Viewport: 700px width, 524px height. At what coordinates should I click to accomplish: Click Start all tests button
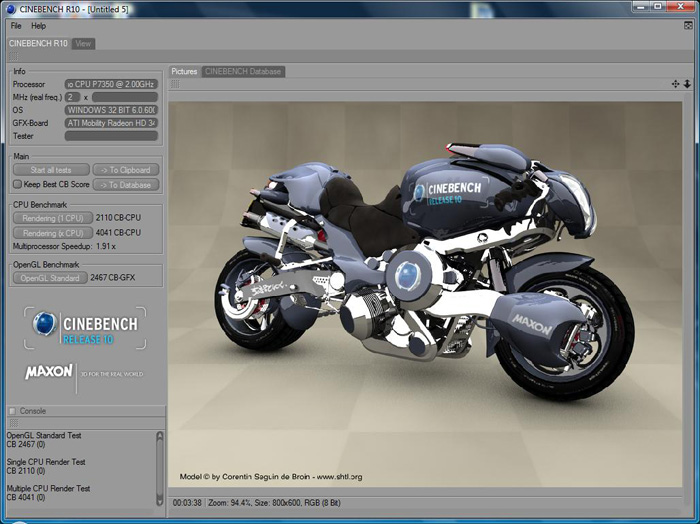pyautogui.click(x=51, y=170)
